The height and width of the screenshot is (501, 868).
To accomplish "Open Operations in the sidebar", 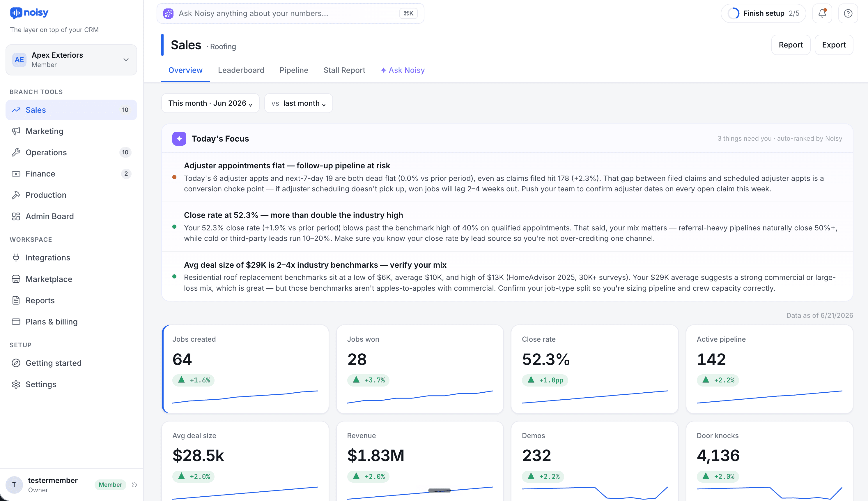I will pyautogui.click(x=71, y=152).
